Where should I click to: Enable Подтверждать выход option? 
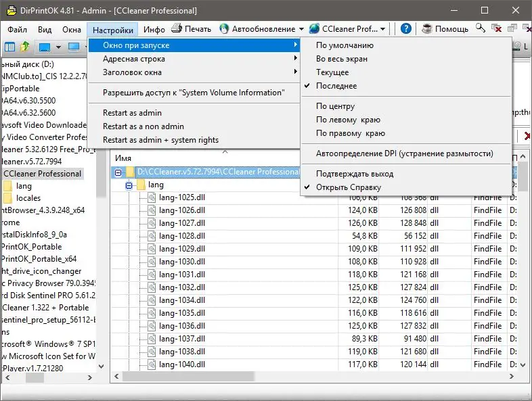tap(406, 174)
